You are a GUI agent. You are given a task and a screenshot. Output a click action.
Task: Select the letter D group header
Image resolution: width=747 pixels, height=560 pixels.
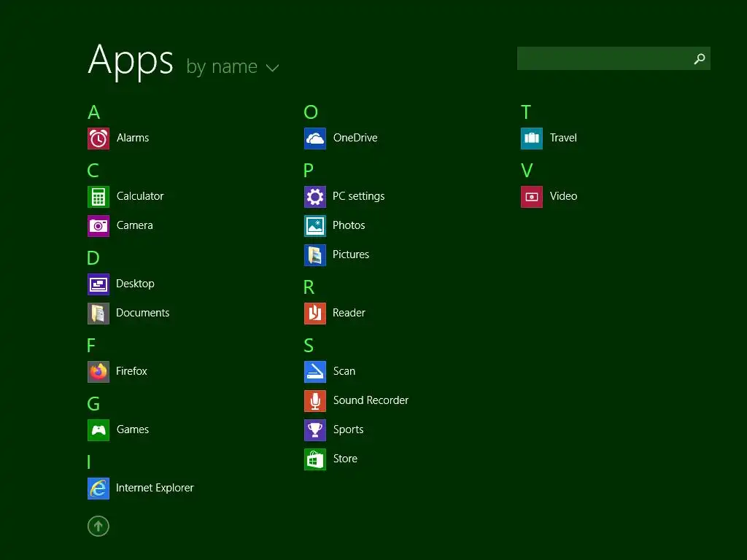coord(93,258)
